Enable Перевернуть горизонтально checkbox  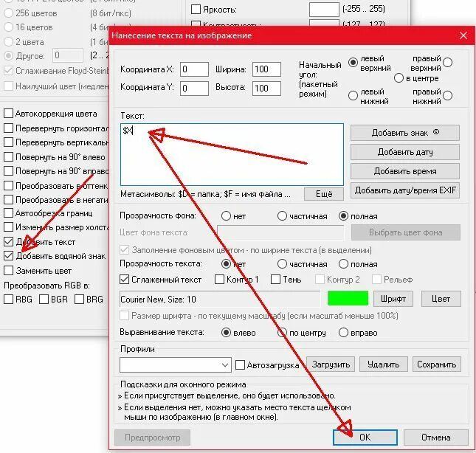[x=8, y=128]
